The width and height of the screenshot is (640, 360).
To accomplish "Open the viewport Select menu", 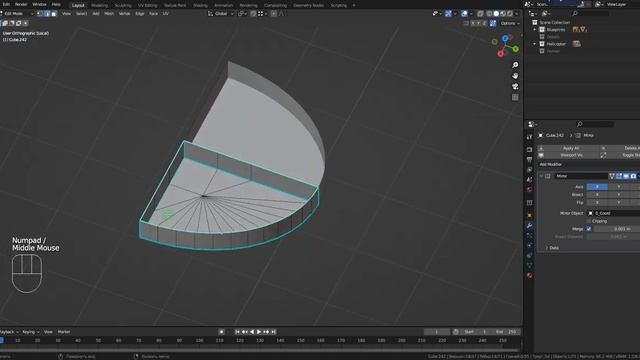I will coord(81,13).
